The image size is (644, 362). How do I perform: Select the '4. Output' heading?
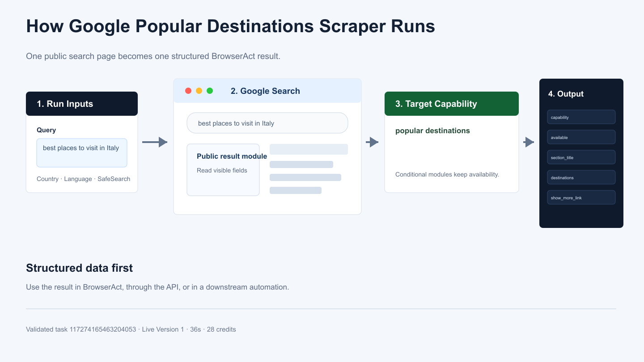(x=566, y=94)
